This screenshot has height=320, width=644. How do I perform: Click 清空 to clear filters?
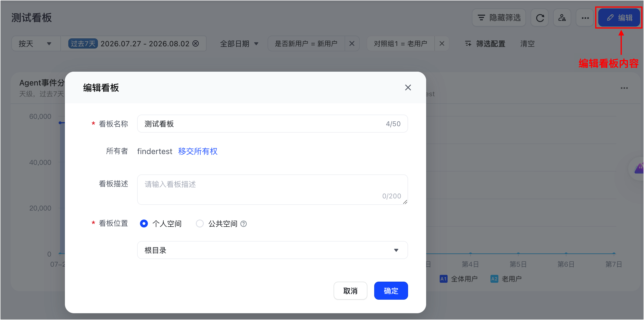coord(527,44)
